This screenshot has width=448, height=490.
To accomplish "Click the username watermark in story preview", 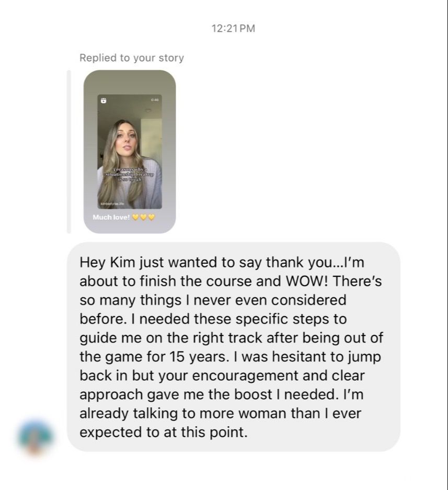I will click(x=112, y=203).
